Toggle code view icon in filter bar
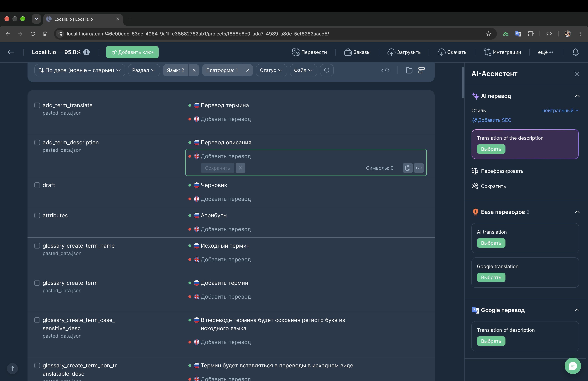Image resolution: width=588 pixels, height=381 pixels. (x=385, y=70)
